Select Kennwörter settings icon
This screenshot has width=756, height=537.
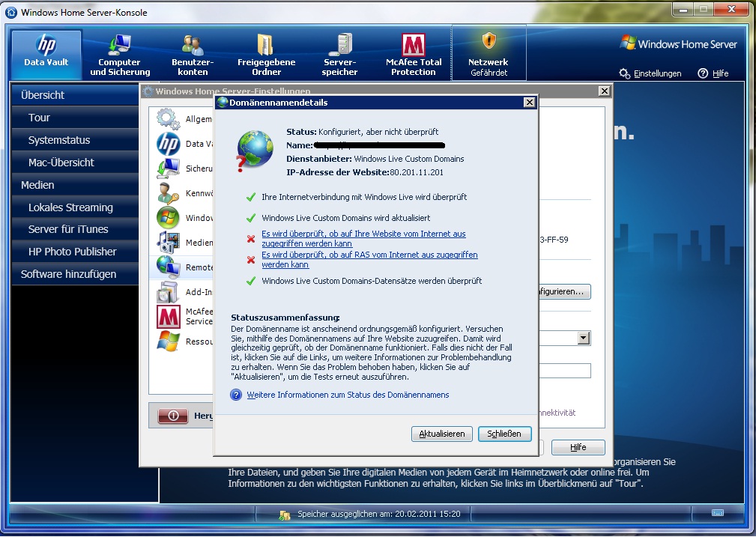pos(168,192)
